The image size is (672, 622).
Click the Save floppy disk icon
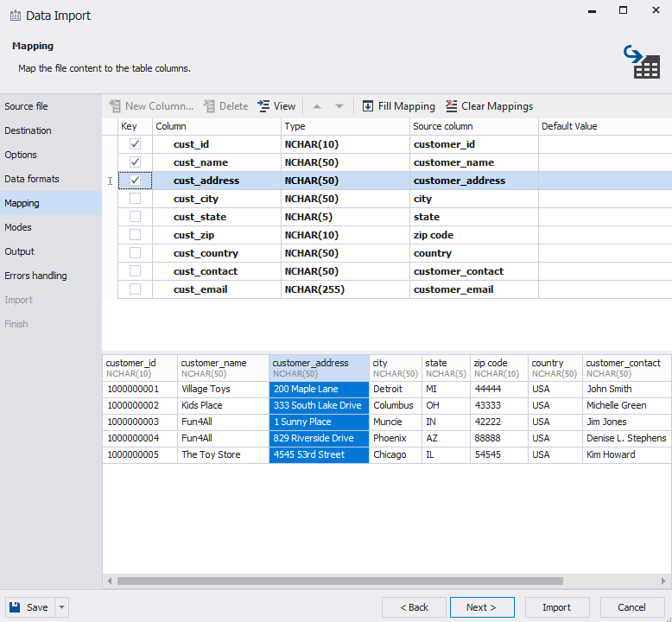(x=16, y=607)
